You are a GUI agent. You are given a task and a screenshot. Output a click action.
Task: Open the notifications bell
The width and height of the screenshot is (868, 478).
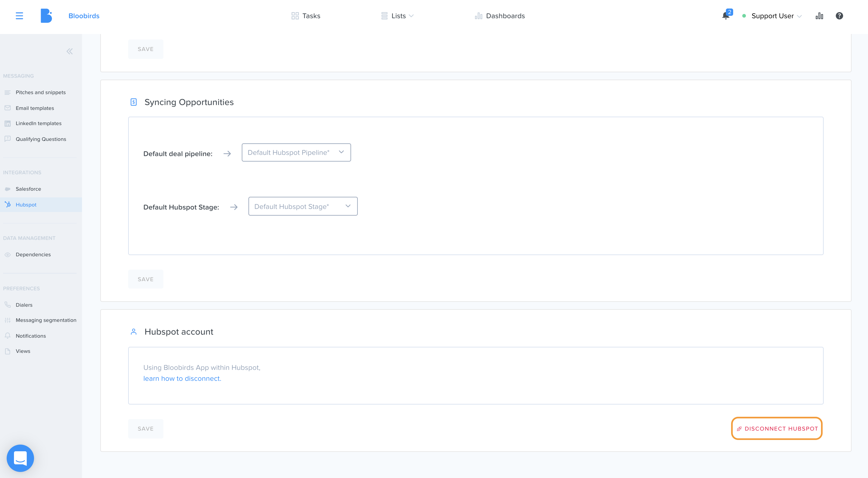[726, 16]
